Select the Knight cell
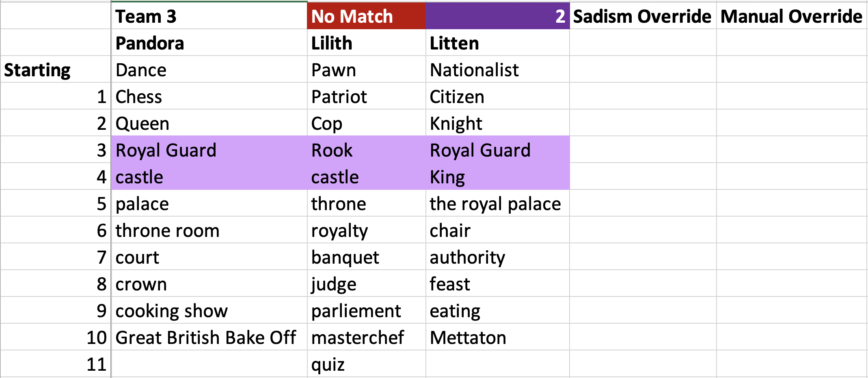Viewport: 868px width, 378px height. click(497, 123)
